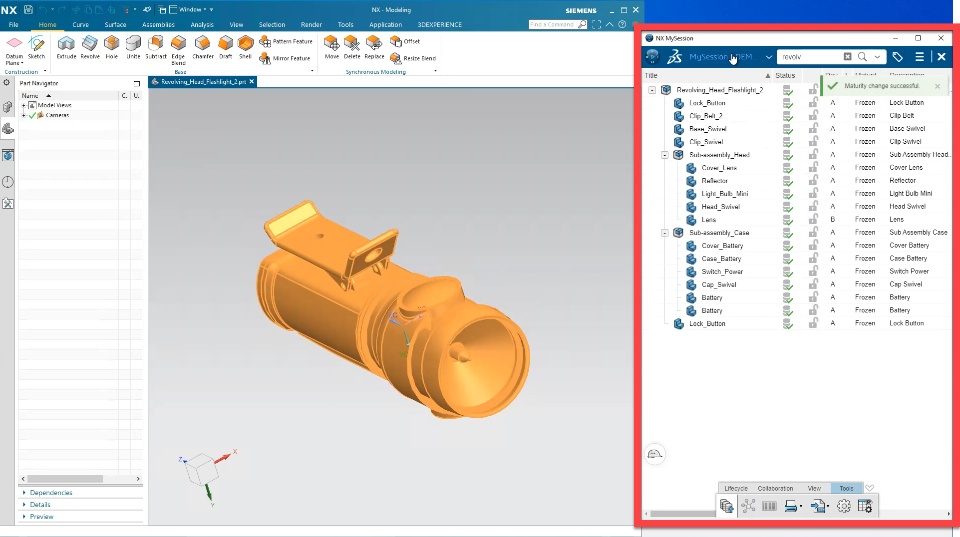This screenshot has height=537, width=960.
Task: Toggle the lock icon for Switch_Power row
Action: (813, 271)
